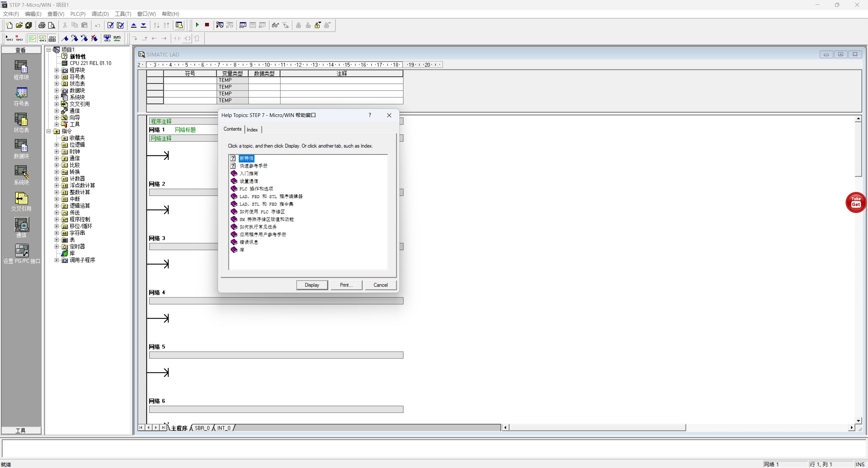Open the 交叉引用 icon in the view bar

click(x=21, y=199)
